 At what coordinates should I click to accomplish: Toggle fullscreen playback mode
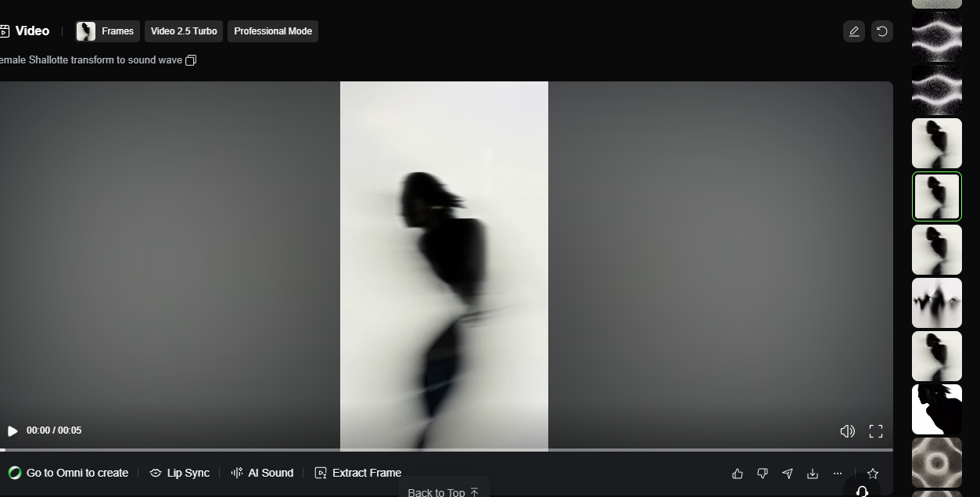coord(875,430)
